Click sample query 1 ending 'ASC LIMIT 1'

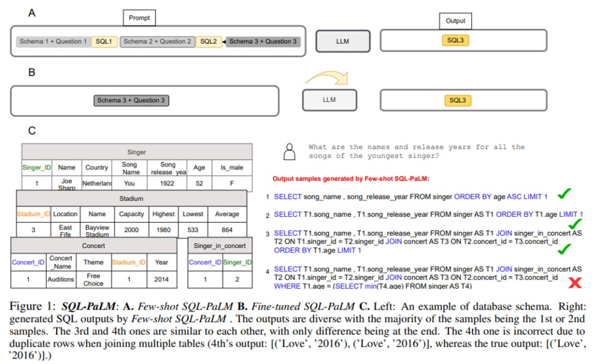pyautogui.click(x=411, y=197)
